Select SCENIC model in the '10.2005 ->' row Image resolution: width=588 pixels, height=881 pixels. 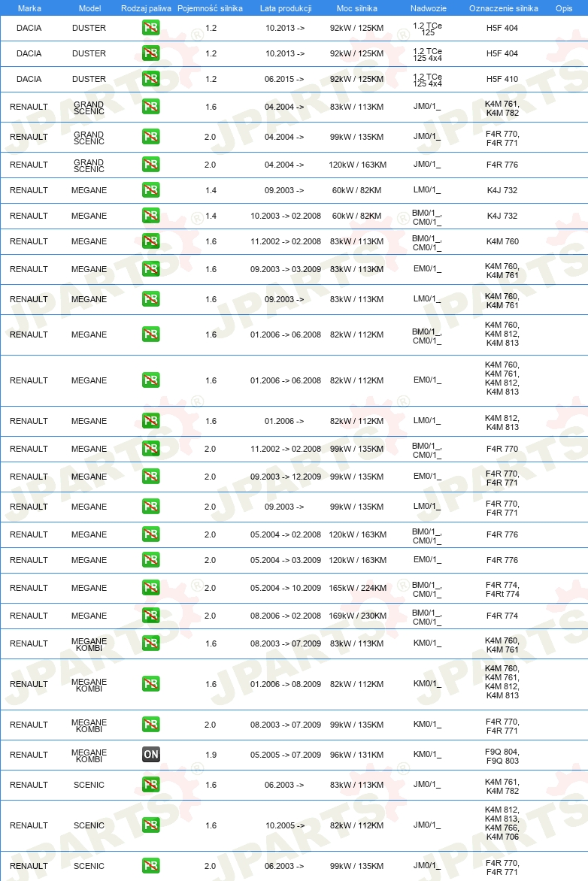tap(89, 826)
